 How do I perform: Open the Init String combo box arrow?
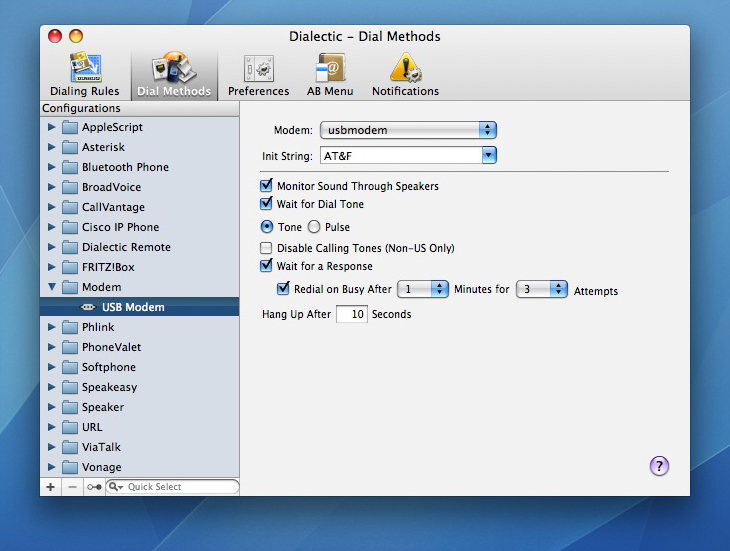coord(488,156)
